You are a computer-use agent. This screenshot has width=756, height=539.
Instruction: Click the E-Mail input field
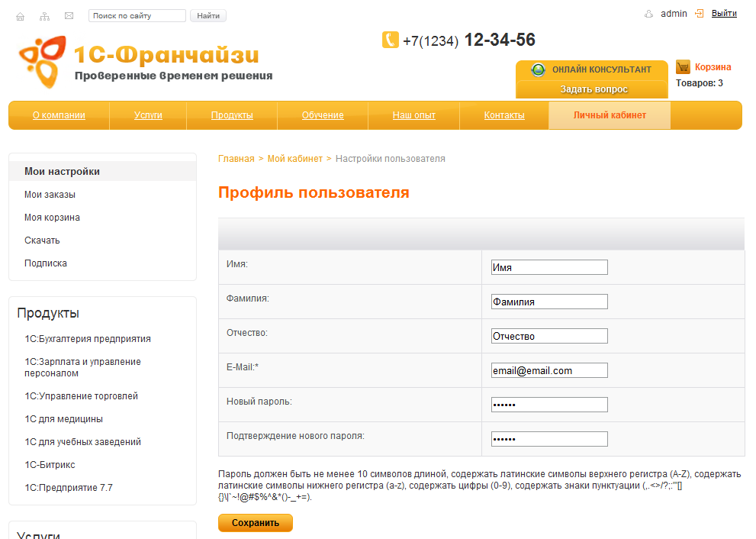click(549, 370)
